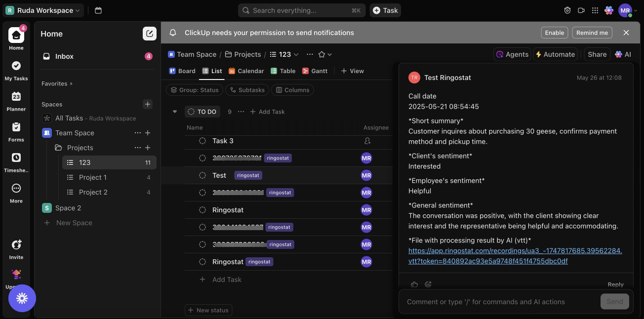The width and height of the screenshot is (644, 319).
Task: Click the Remind me button
Action: [592, 33]
